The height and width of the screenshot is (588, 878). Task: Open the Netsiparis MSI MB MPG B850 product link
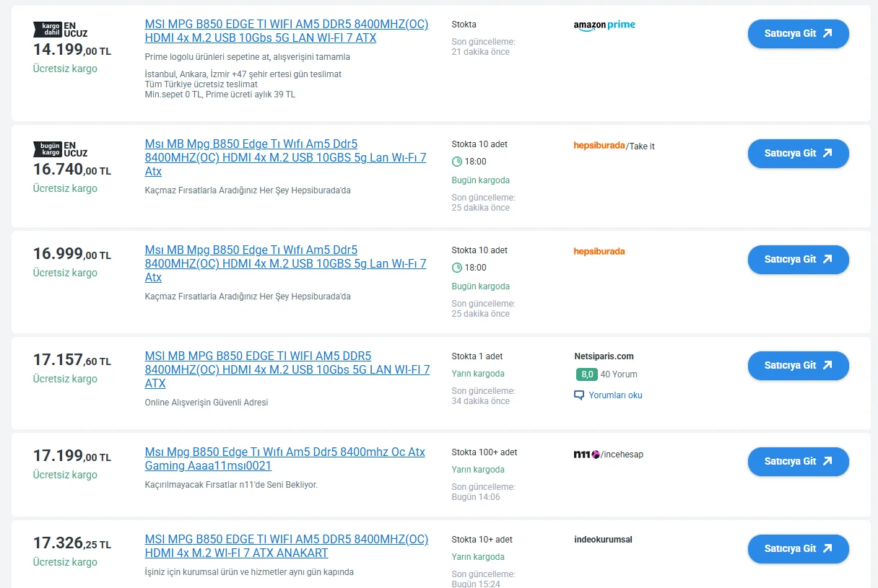point(287,370)
